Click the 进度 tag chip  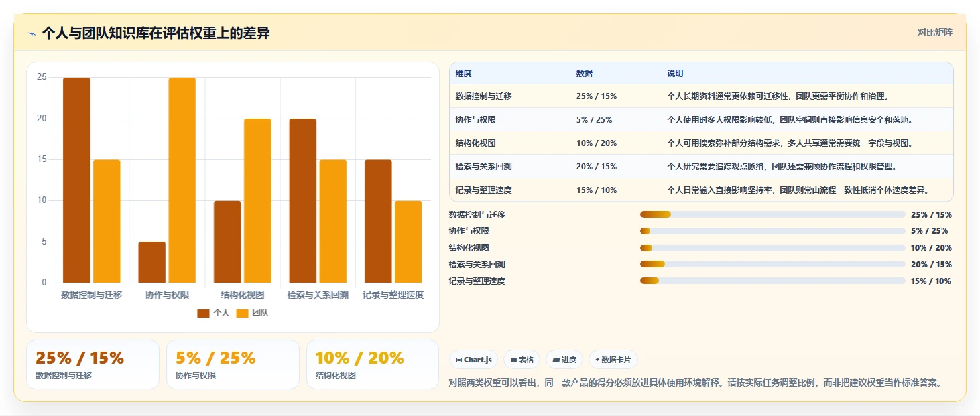coord(564,360)
